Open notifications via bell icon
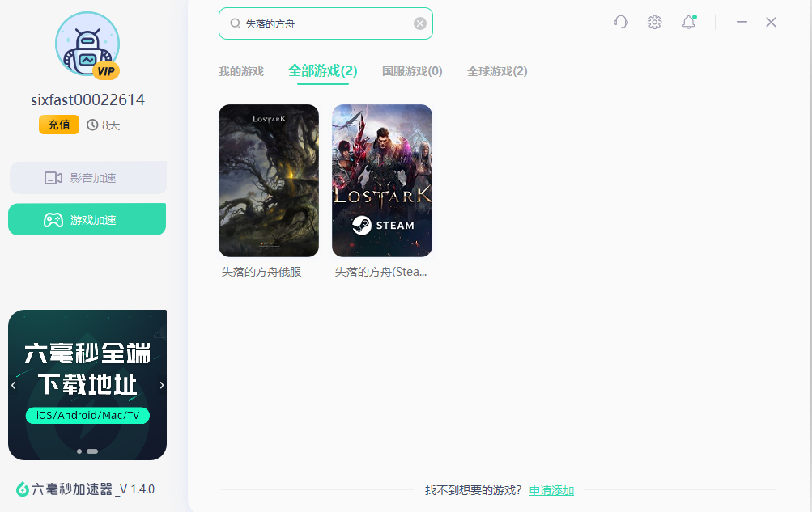This screenshot has height=512, width=812. [688, 22]
